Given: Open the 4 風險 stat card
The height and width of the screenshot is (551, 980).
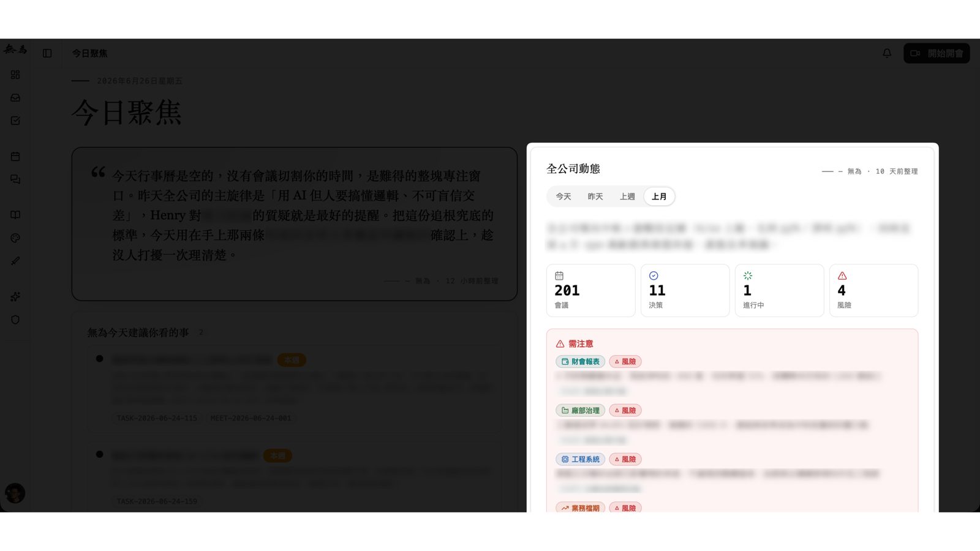Looking at the screenshot, I should [873, 291].
